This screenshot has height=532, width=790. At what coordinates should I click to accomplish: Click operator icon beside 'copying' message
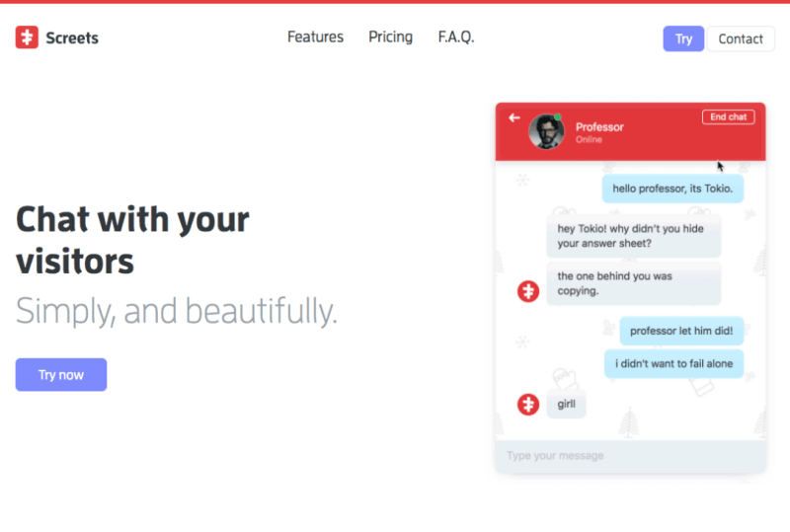(528, 291)
